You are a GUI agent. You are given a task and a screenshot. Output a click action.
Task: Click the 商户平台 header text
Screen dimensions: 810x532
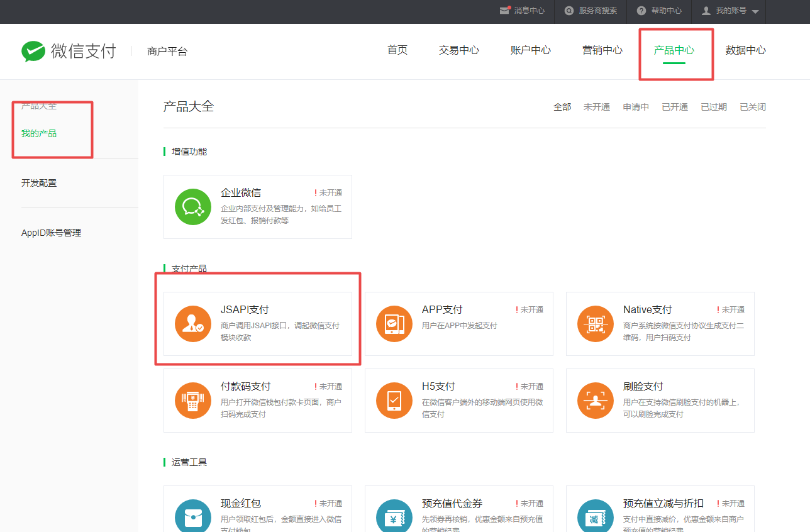[167, 52]
